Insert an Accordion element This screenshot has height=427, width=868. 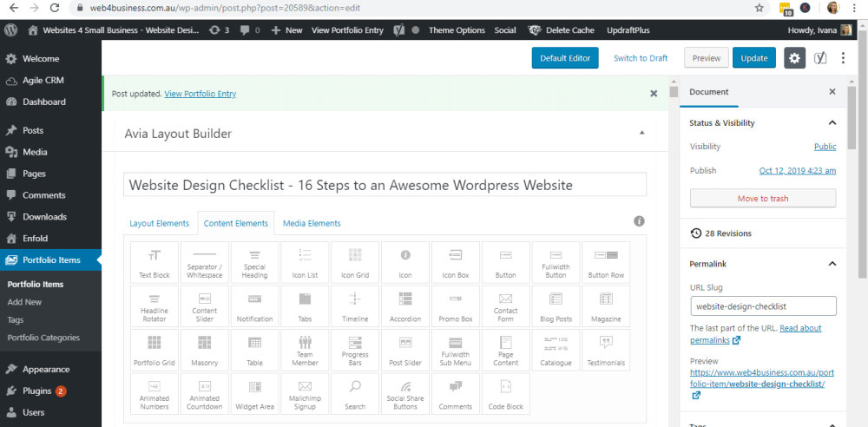tap(405, 306)
